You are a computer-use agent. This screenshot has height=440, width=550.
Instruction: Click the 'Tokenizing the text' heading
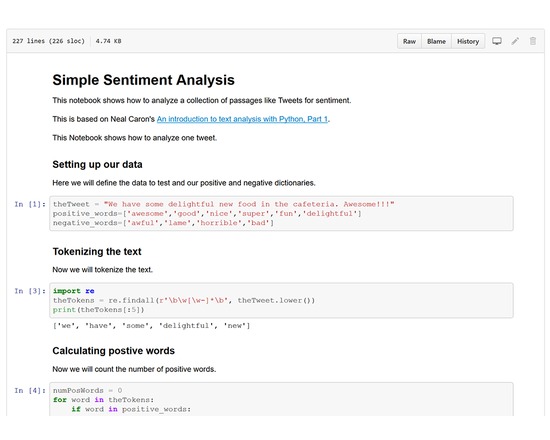[x=97, y=252]
